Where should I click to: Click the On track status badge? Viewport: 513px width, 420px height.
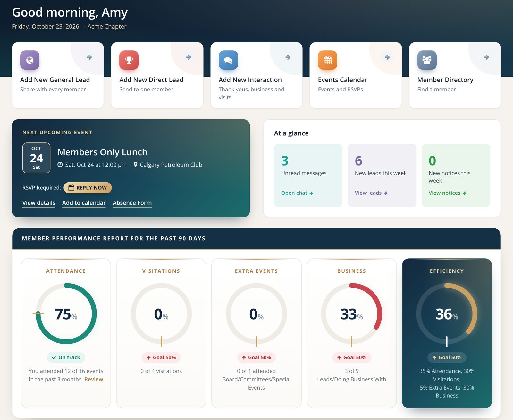tap(66, 357)
